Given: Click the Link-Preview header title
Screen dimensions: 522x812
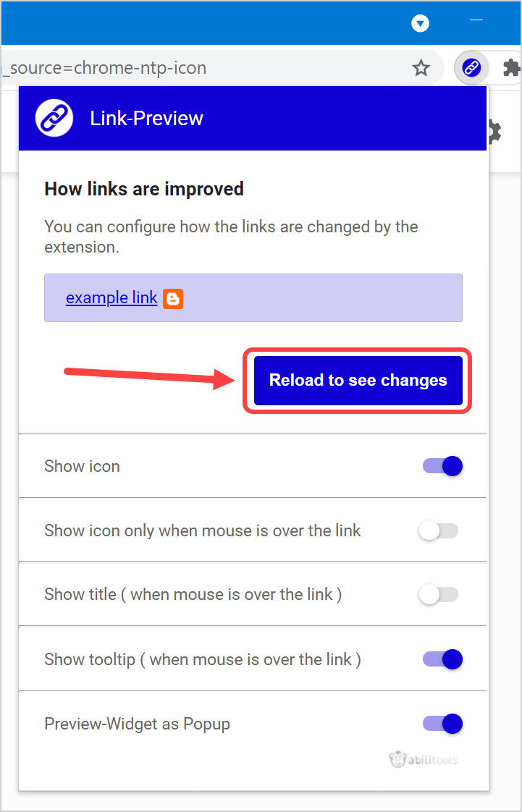Looking at the screenshot, I should point(146,119).
